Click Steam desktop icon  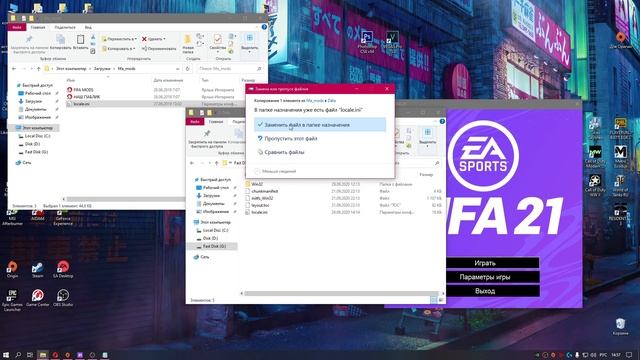[38, 269]
